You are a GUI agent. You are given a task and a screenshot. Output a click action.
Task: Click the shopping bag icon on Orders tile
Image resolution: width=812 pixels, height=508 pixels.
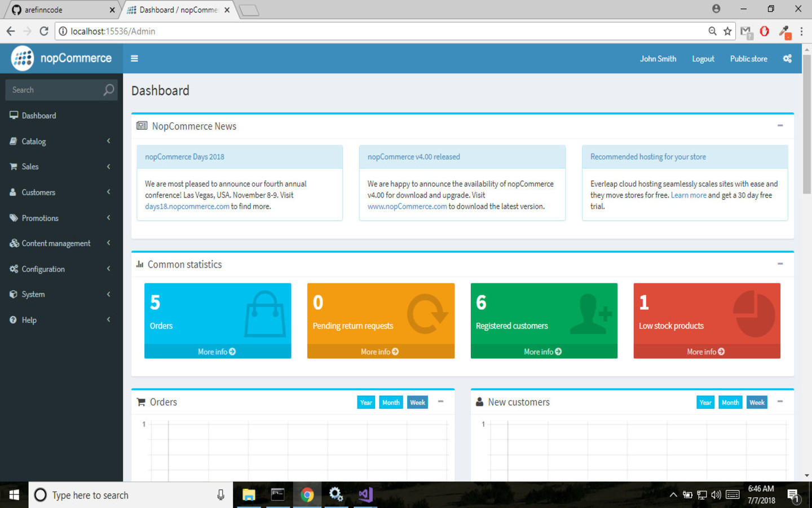264,314
